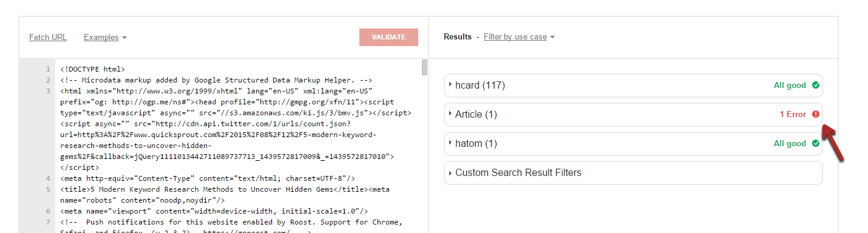Click the twitter count.json script line
Viewport: 868px width, 233px height.
point(228,146)
